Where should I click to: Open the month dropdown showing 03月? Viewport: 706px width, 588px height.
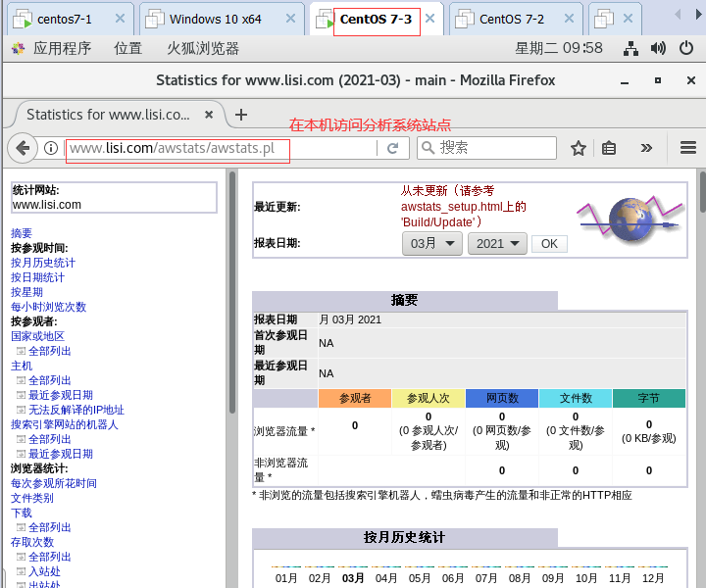coord(432,244)
